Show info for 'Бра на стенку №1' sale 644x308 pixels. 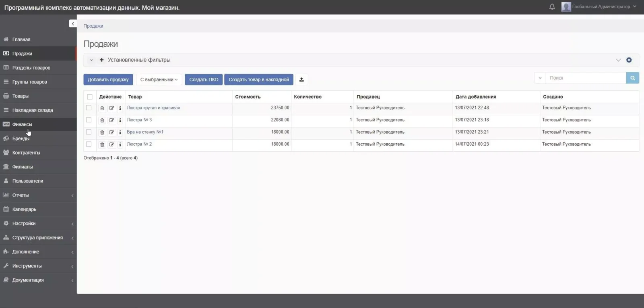tap(120, 132)
